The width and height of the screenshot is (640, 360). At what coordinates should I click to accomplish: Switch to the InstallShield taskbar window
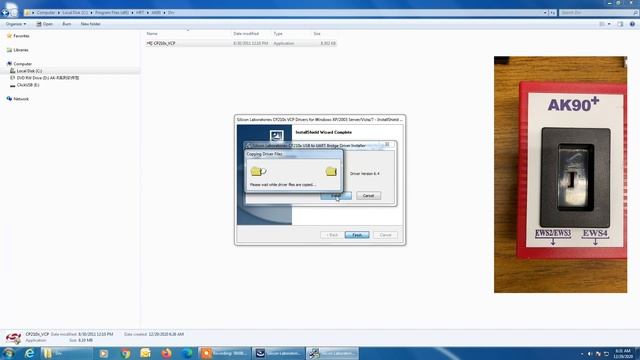(x=278, y=353)
